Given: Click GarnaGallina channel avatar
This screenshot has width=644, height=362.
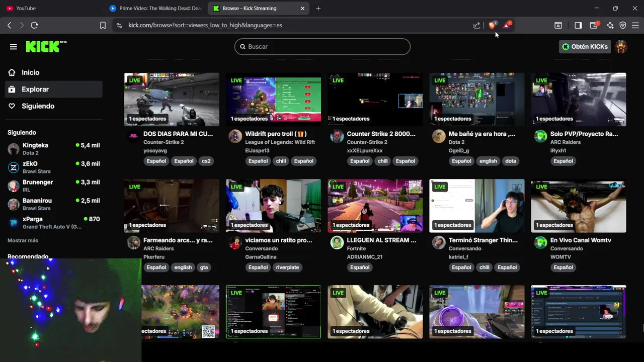Looking at the screenshot, I should point(235,242).
